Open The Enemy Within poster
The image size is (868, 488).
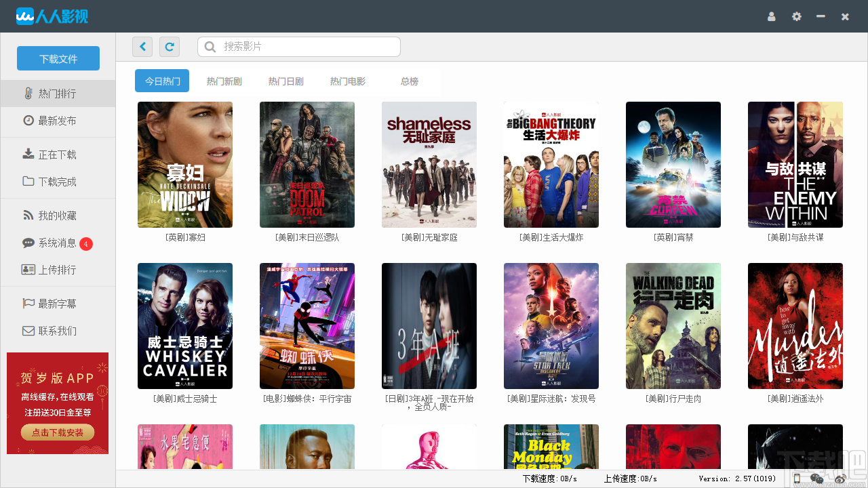tap(795, 165)
